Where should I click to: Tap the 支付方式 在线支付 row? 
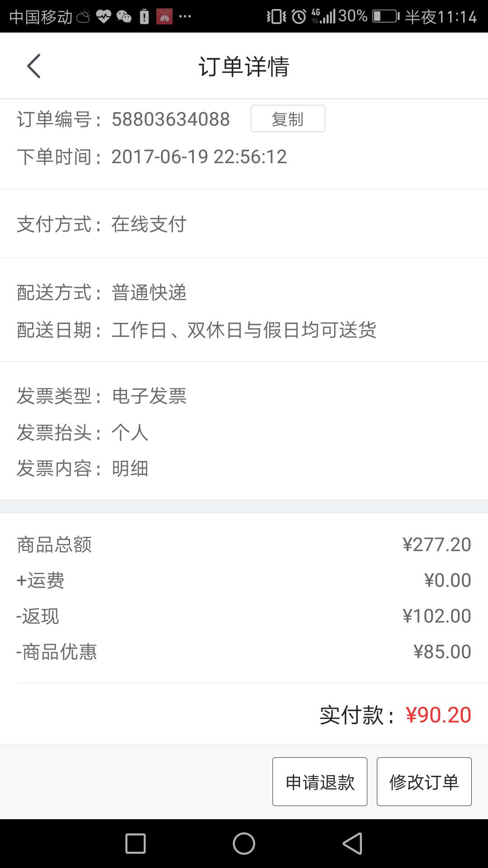(x=244, y=224)
